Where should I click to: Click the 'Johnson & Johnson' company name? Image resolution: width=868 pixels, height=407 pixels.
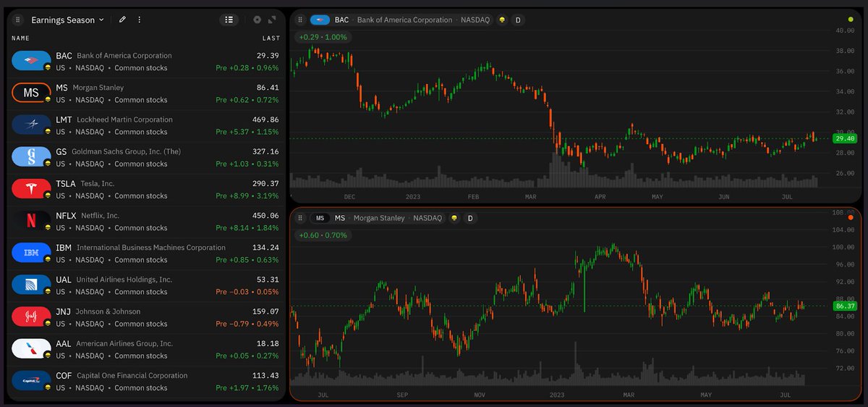click(107, 311)
